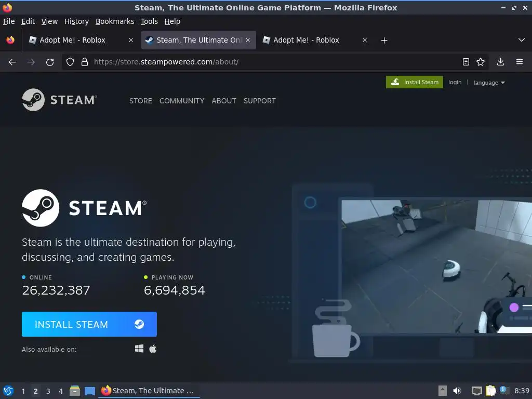Select the Windows platform icon

(139, 349)
